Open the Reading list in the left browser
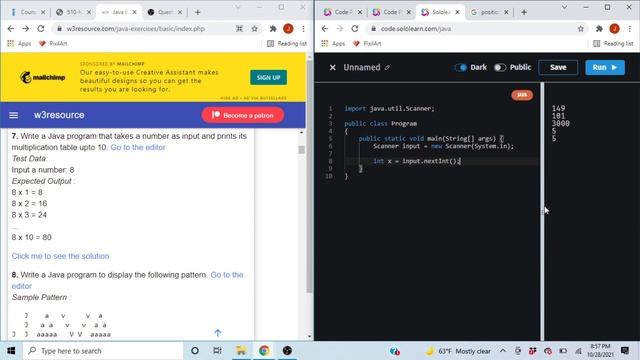 coord(287,43)
